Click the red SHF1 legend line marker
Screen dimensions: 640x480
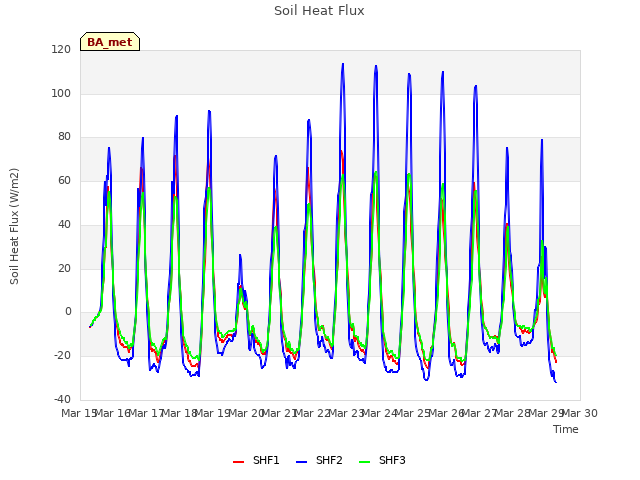tap(238, 462)
